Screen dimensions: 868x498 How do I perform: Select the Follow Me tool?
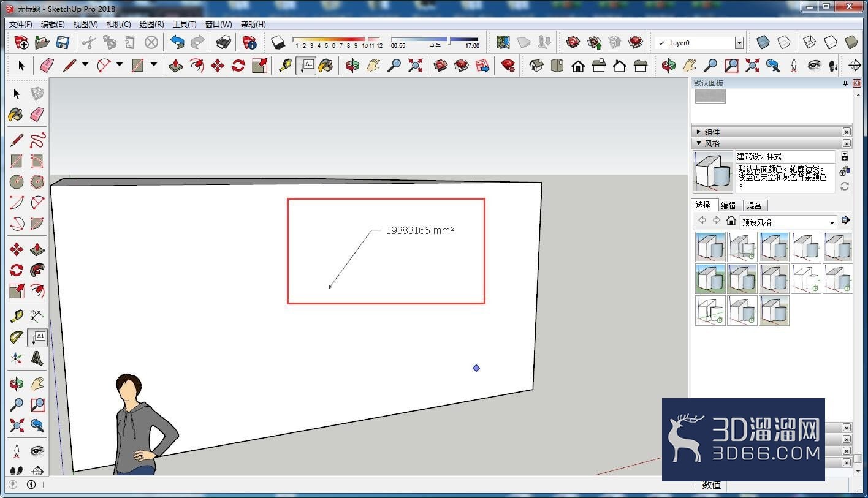pos(37,270)
